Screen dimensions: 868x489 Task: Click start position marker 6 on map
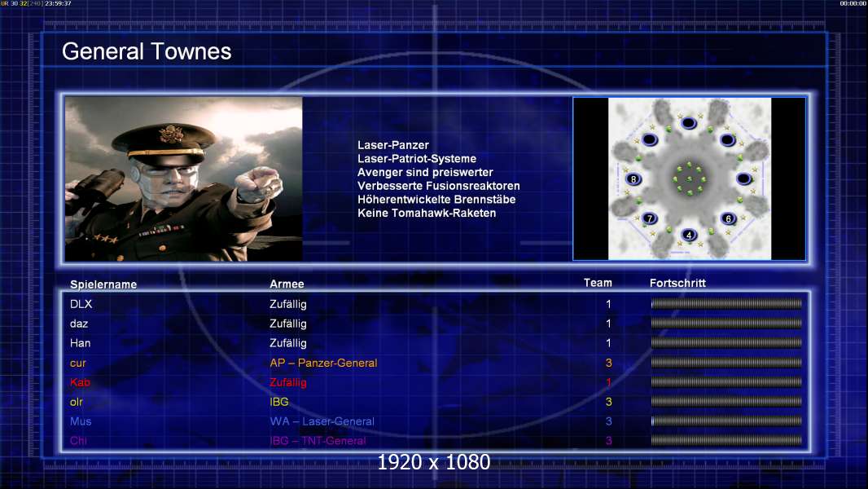729,218
